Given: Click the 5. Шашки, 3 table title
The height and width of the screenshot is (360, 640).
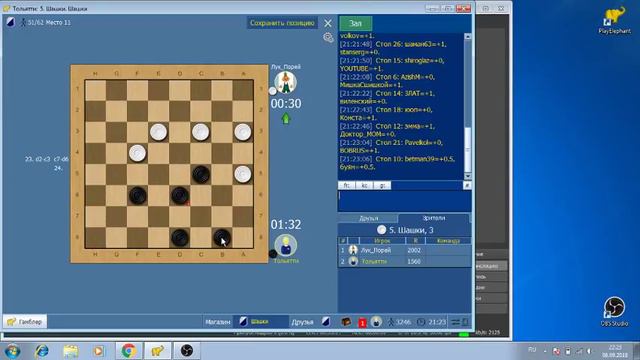Looking at the screenshot, I should coord(411,230).
